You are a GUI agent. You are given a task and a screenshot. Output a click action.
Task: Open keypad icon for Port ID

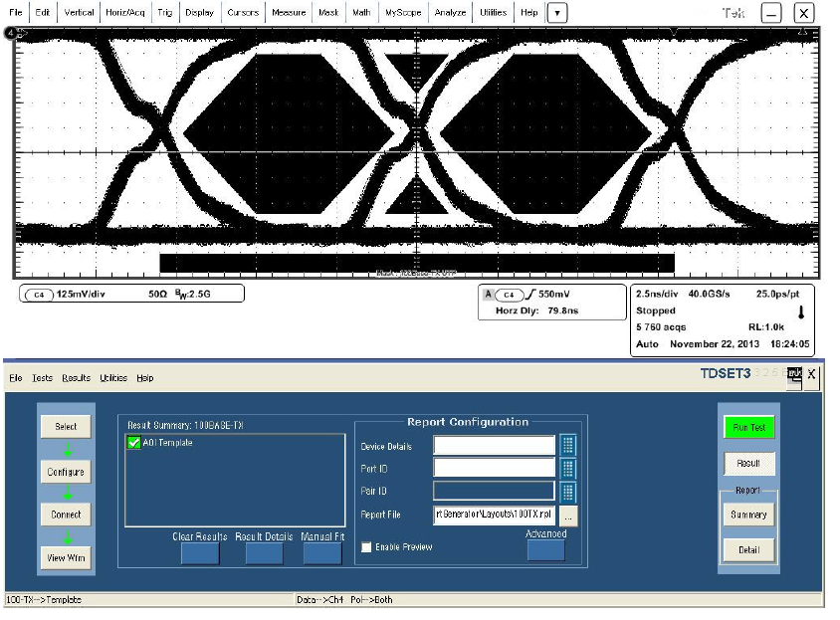tap(568, 469)
